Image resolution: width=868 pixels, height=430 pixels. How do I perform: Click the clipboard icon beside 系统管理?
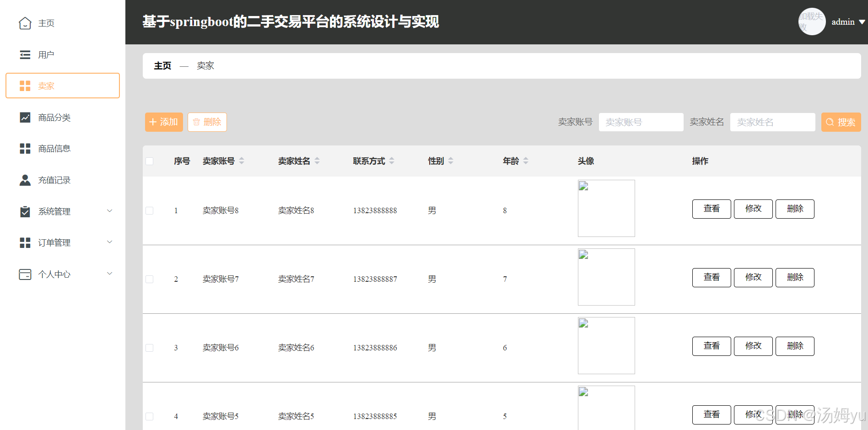tap(25, 211)
